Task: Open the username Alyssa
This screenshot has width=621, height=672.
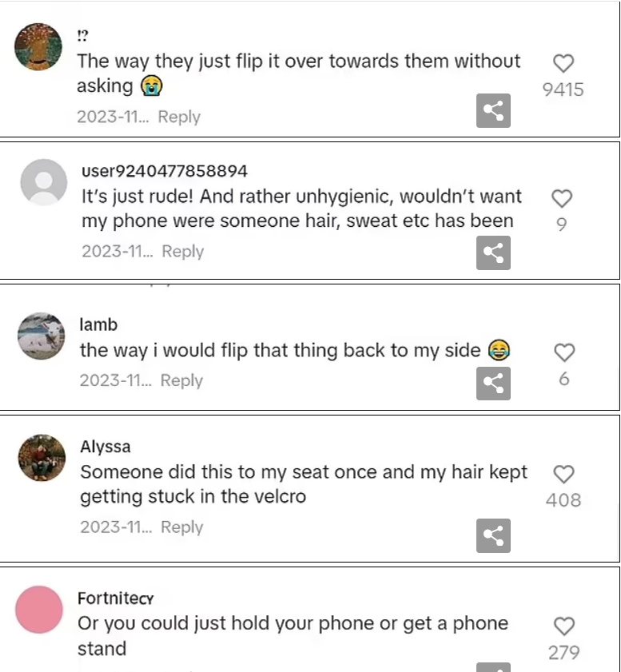Action: (105, 447)
